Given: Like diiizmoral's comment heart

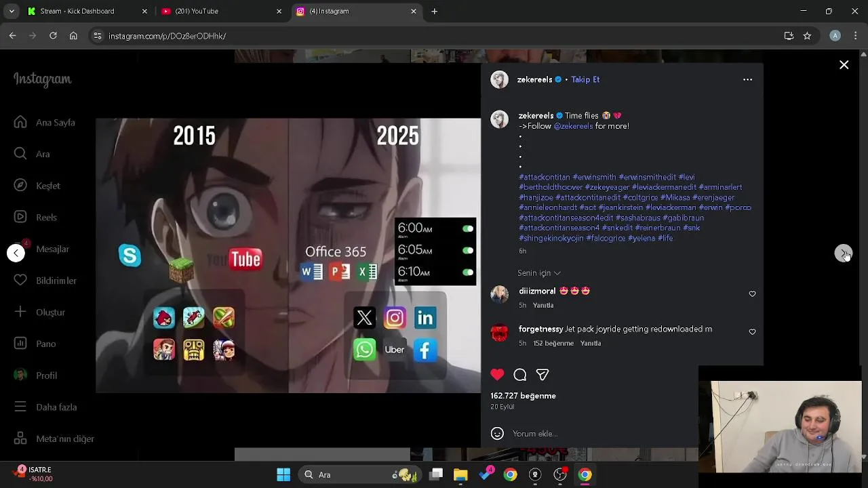Looking at the screenshot, I should coord(752,293).
